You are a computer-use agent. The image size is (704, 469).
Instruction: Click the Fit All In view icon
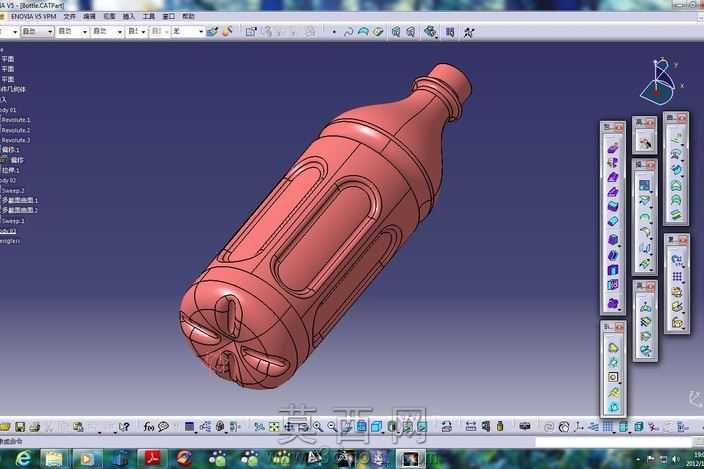click(274, 427)
